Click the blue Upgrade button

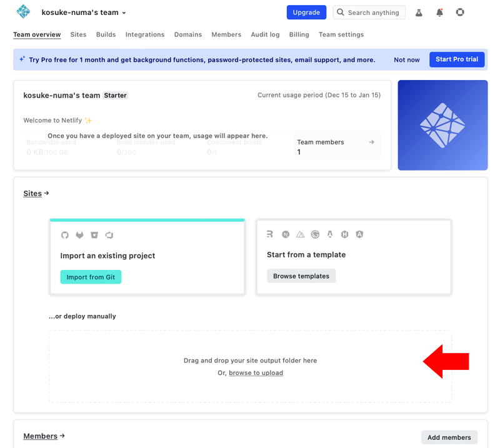[306, 12]
